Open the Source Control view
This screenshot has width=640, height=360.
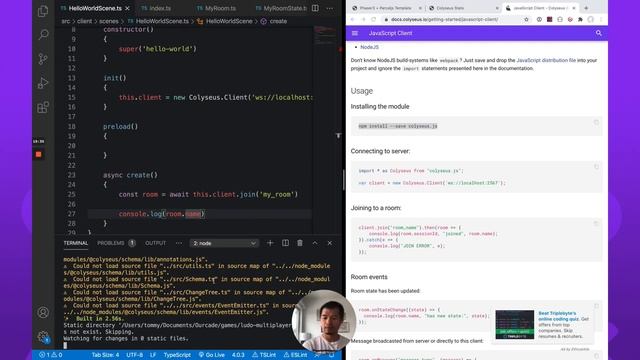coord(43,59)
